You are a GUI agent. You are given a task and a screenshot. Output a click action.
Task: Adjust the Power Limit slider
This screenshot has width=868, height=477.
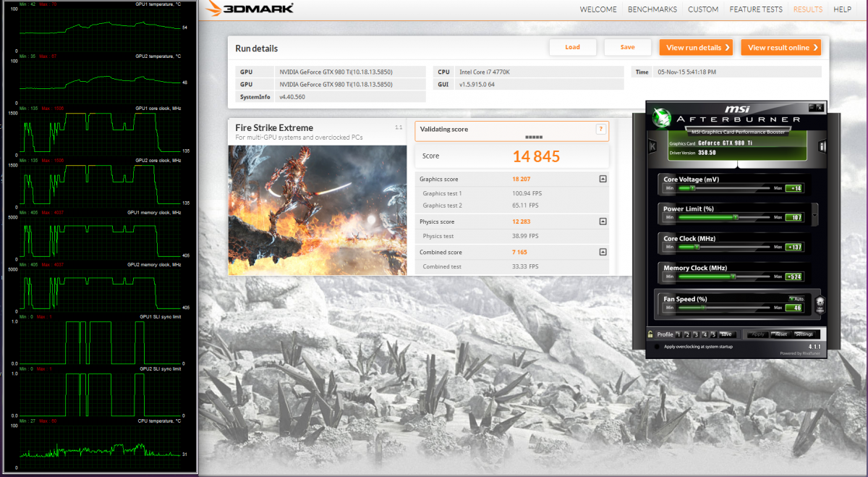coord(724,217)
